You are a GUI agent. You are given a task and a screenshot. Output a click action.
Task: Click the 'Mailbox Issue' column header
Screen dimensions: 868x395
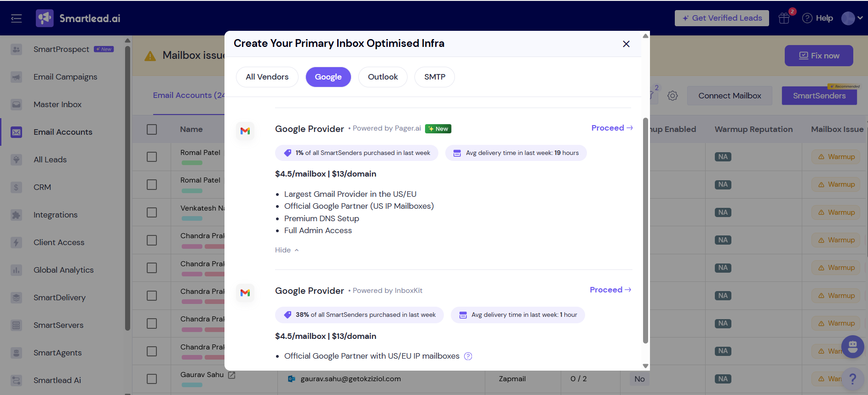837,130
